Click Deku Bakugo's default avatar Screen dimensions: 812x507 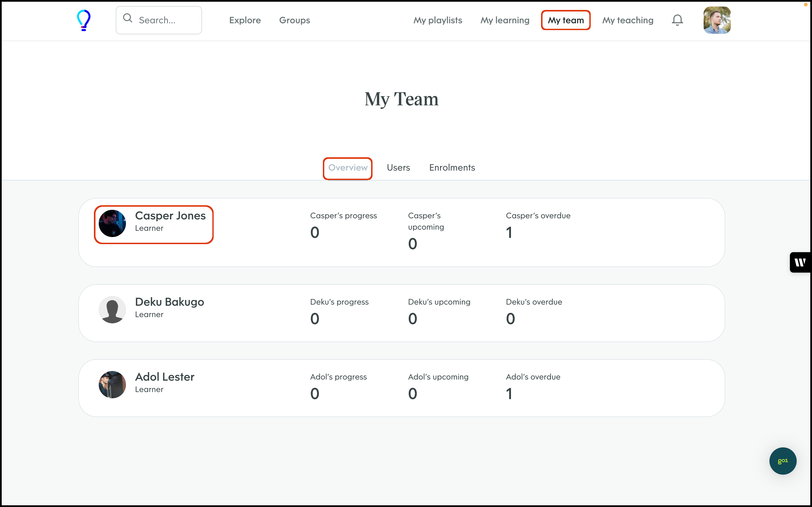[112, 309]
